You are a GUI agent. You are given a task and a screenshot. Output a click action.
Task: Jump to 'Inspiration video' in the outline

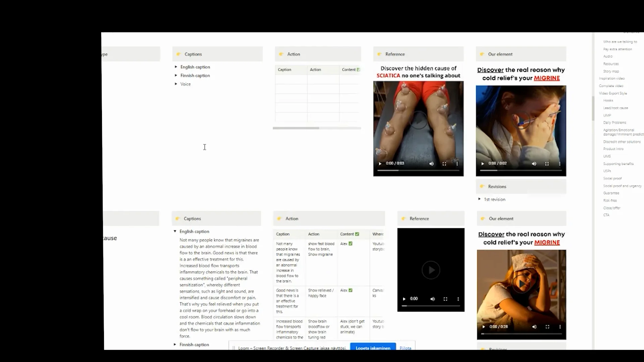[612, 78]
